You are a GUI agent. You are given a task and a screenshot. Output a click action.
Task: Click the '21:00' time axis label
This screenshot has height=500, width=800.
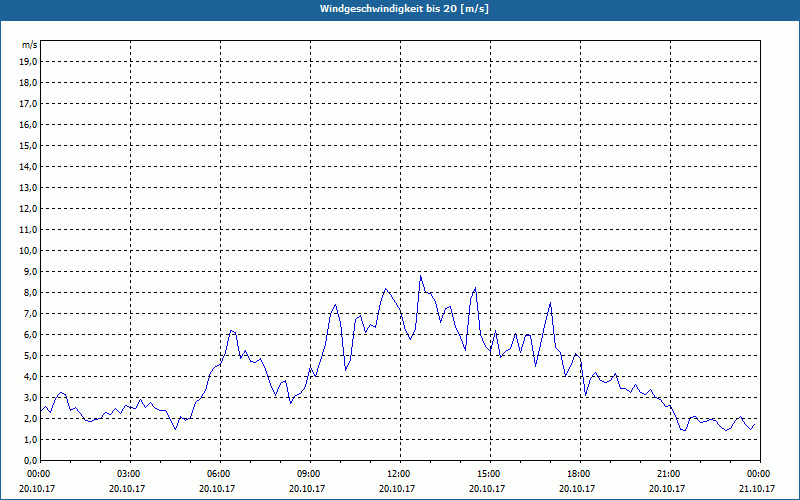click(670, 474)
